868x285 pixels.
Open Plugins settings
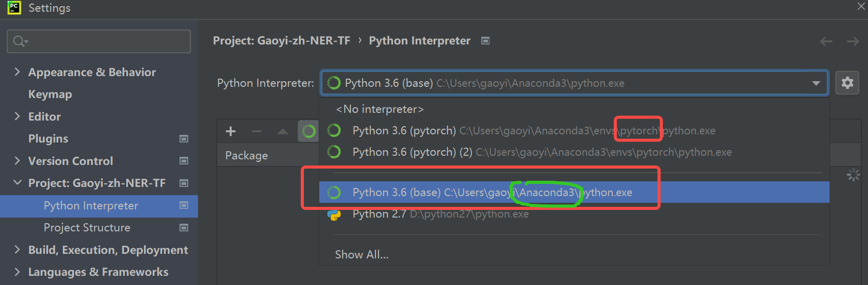click(48, 139)
